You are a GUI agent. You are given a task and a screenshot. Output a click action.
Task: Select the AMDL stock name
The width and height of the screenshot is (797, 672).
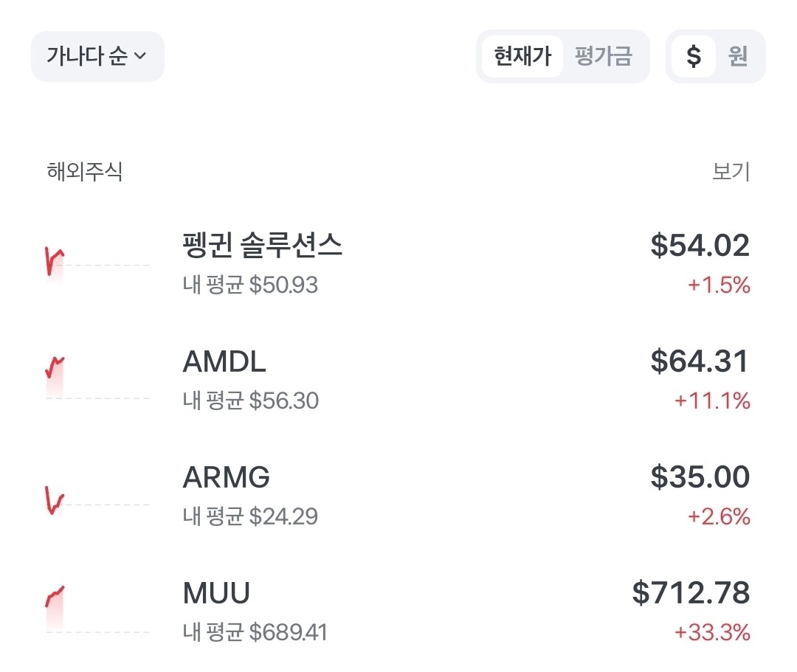(224, 361)
